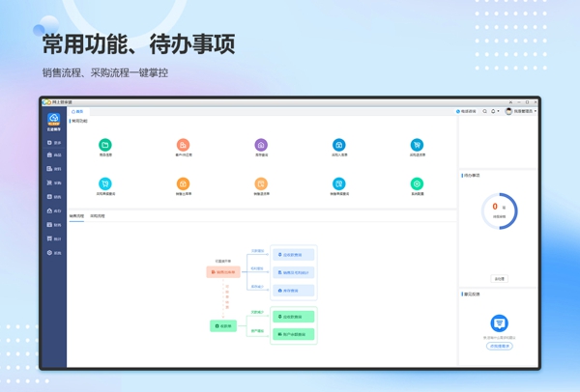Screen dimensions: 580x392
Task: Expand the arrow beside the bell
Action: coord(499,111)
